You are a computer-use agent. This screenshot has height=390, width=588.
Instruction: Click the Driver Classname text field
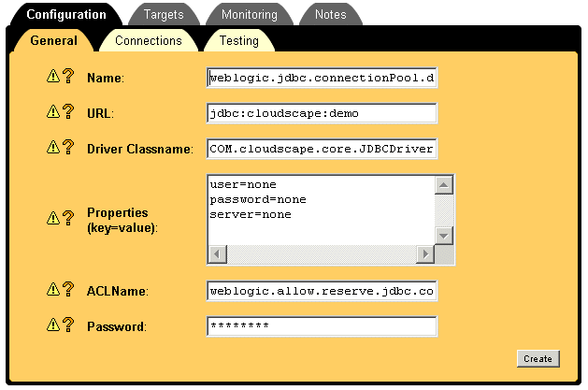(322, 149)
